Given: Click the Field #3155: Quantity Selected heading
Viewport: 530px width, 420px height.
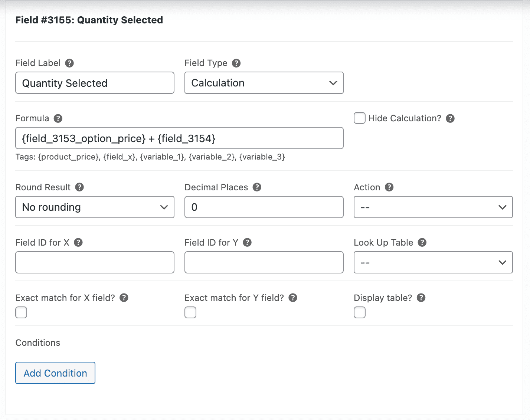Looking at the screenshot, I should [x=89, y=20].
